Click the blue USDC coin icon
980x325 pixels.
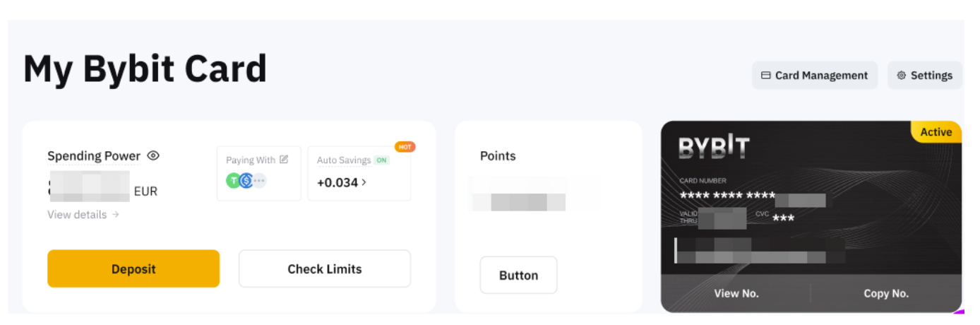[x=246, y=181]
